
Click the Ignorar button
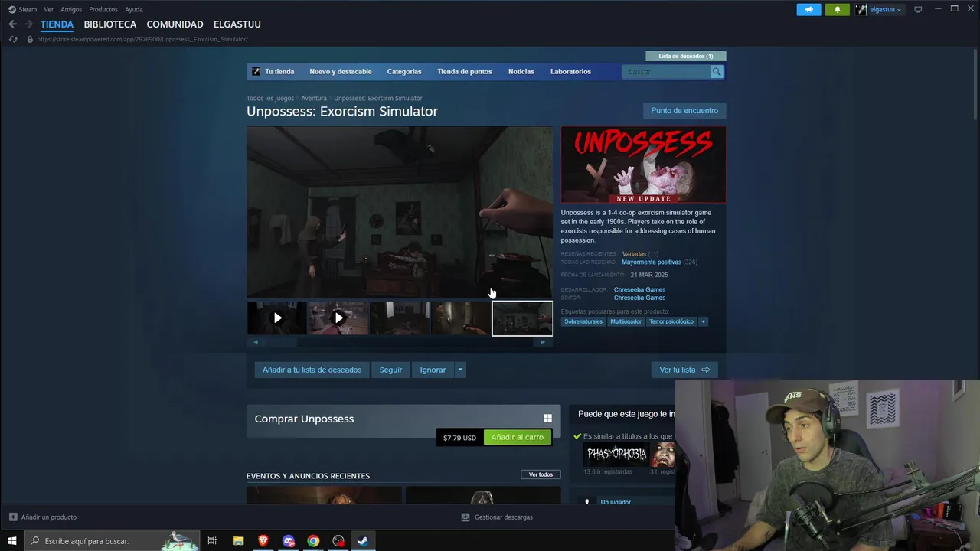coord(433,370)
